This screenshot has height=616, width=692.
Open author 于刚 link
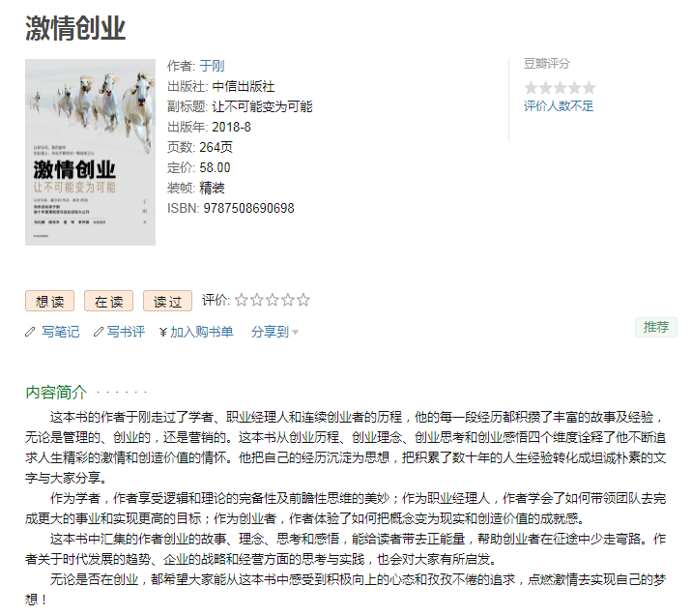click(x=212, y=66)
